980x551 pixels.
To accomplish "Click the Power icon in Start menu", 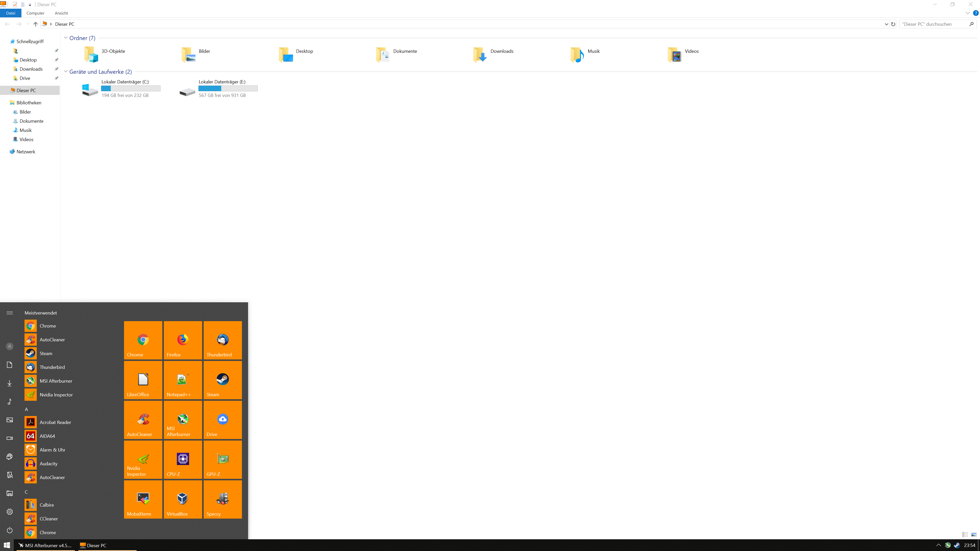I will click(x=9, y=530).
